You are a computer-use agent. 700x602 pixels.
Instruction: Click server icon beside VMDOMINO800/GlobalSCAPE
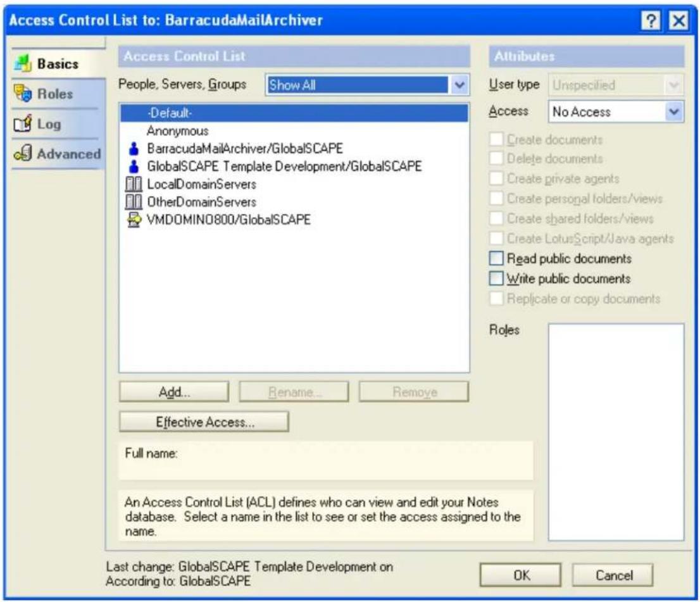click(x=134, y=220)
